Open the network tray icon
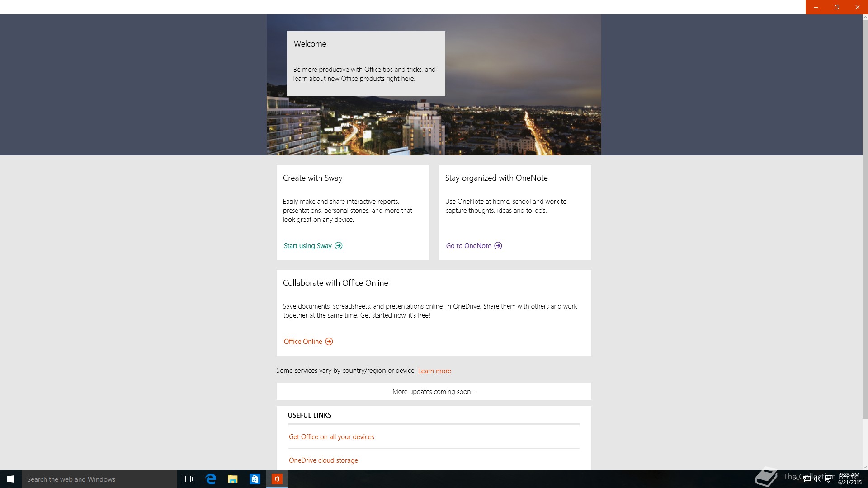 (x=807, y=479)
